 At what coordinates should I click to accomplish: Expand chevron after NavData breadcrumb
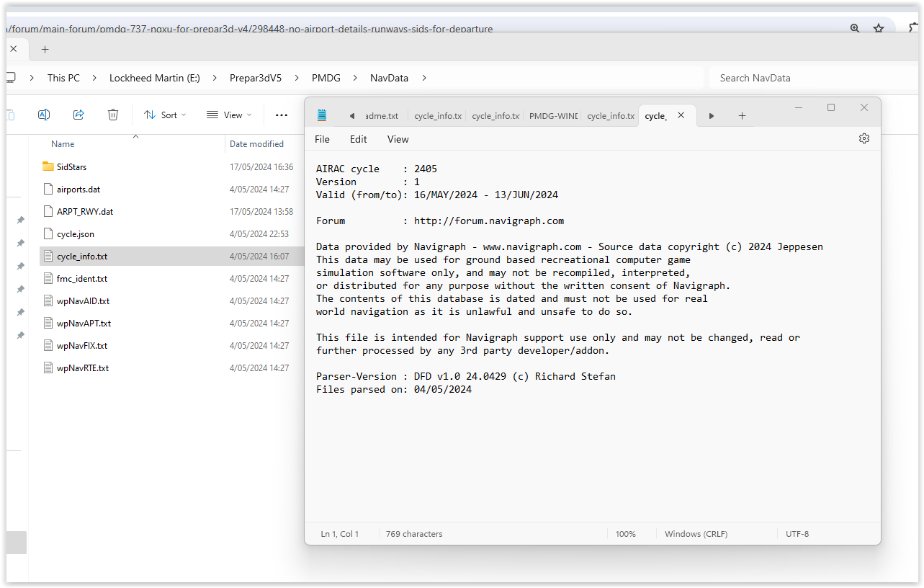click(424, 78)
